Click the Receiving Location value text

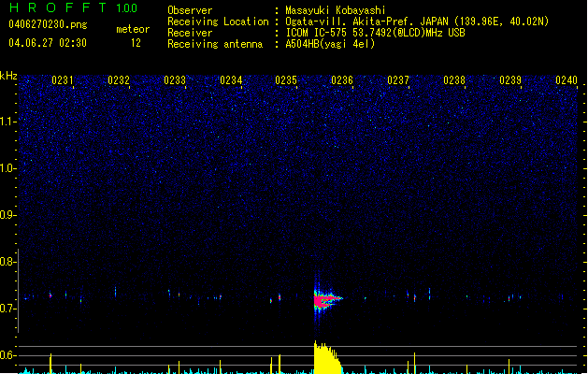[417, 22]
